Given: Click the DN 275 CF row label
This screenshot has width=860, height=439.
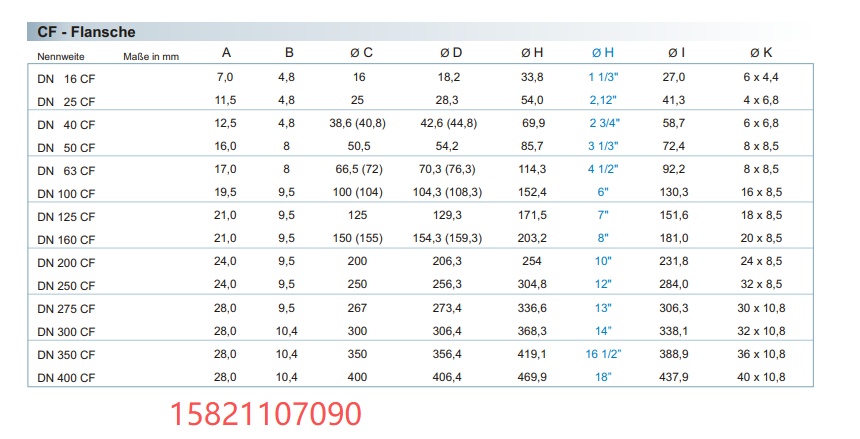Looking at the screenshot, I should [x=66, y=309].
